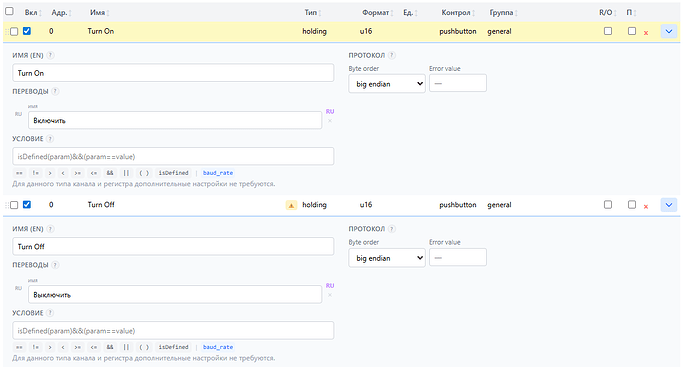Click the ИМЯ (EN) field containing Turn Off
The height and width of the screenshot is (367, 689).
tap(173, 247)
